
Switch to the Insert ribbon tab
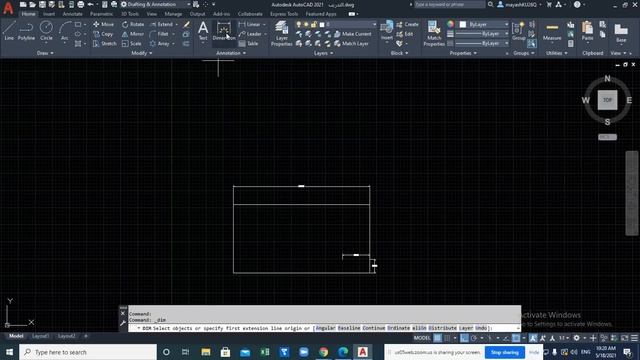49,14
